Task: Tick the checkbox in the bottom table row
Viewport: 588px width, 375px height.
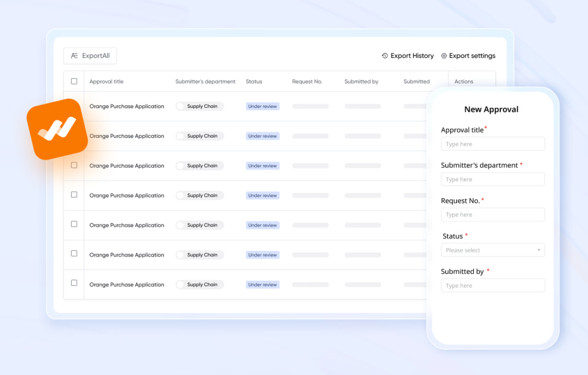Action: point(74,283)
